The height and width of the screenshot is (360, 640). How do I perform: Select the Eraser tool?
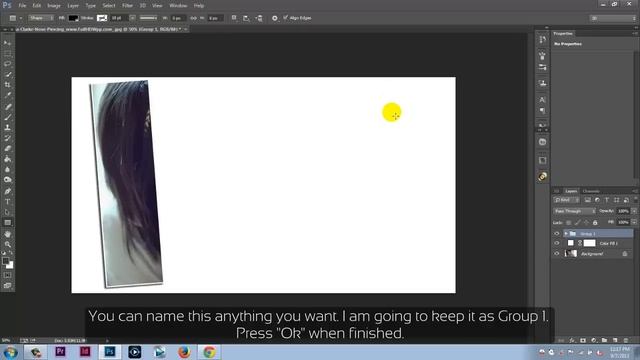click(7, 149)
